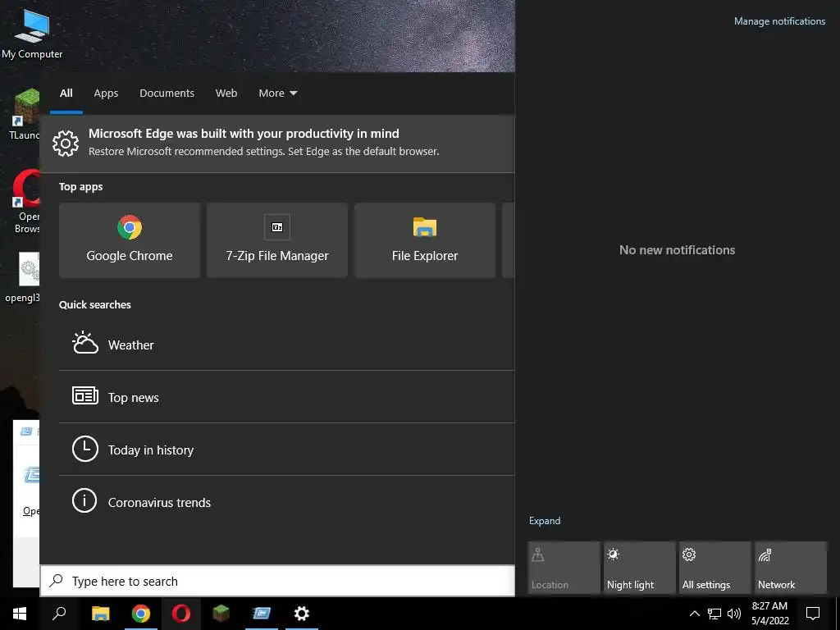Open File Explorer tile in Top apps
Image resolution: width=840 pixels, height=630 pixels.
[x=425, y=240]
